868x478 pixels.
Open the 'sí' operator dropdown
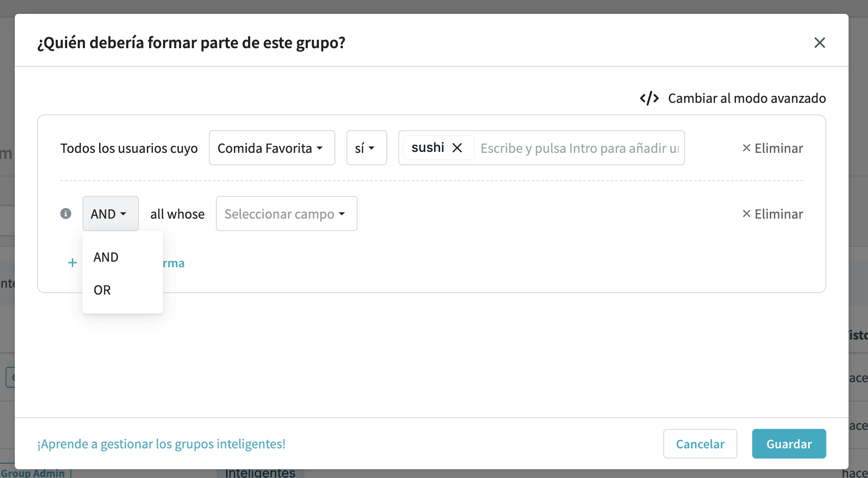click(366, 148)
